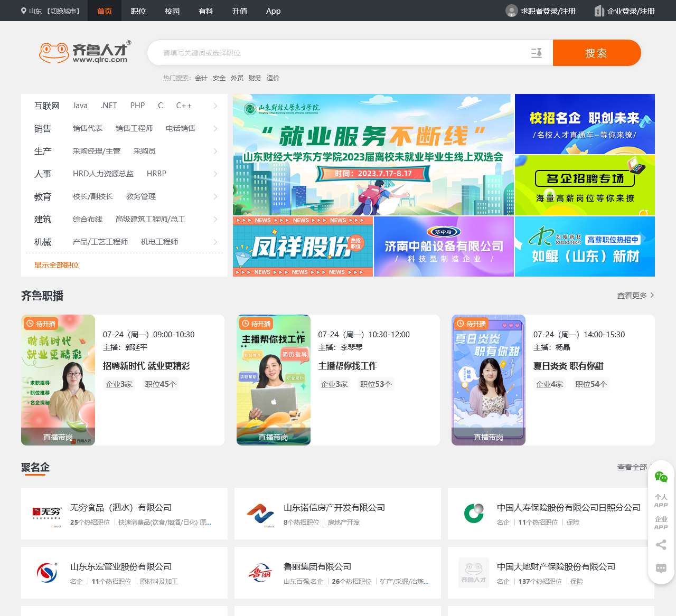Click 企业登录/注册 link
The width and height of the screenshot is (676, 616).
point(631,11)
